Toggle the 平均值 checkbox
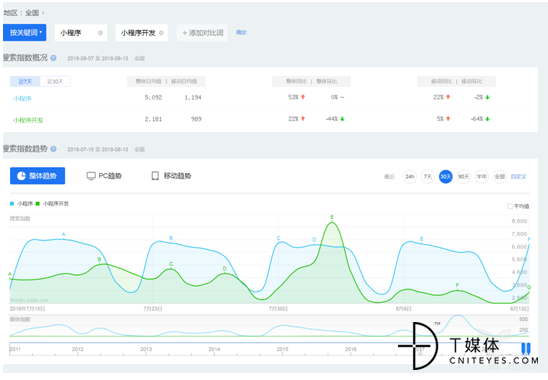 [x=510, y=206]
